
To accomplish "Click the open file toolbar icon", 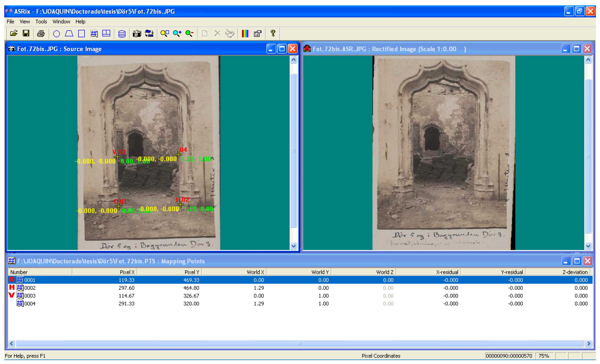I will point(14,33).
